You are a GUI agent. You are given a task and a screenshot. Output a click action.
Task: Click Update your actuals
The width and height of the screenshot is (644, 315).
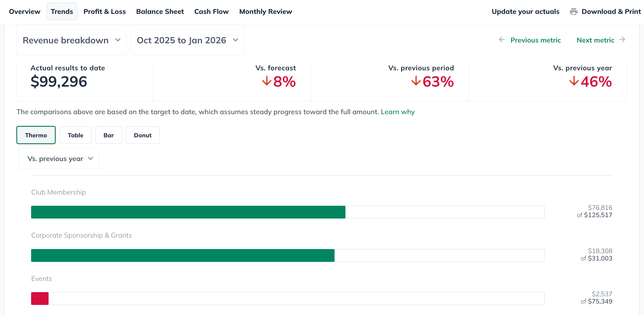525,12
